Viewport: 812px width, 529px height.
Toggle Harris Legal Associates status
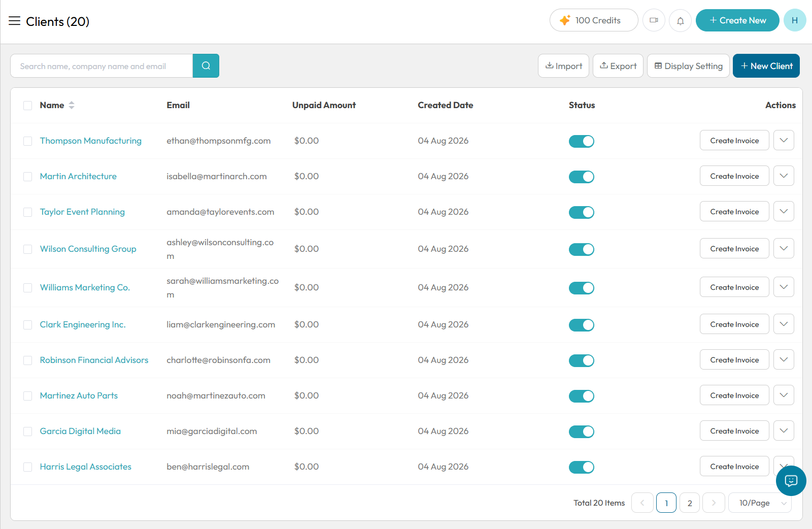(x=582, y=467)
